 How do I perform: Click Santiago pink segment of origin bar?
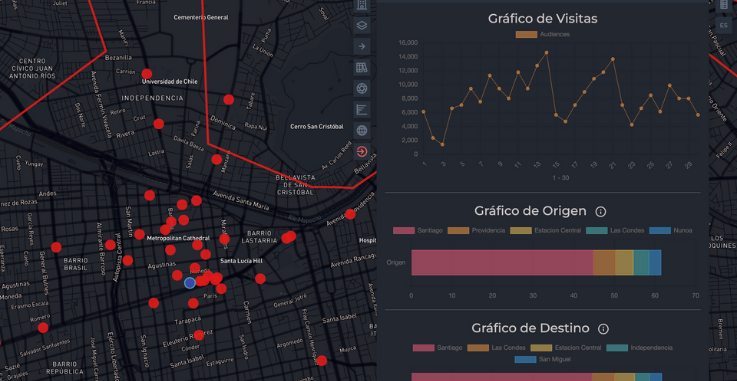click(x=502, y=263)
